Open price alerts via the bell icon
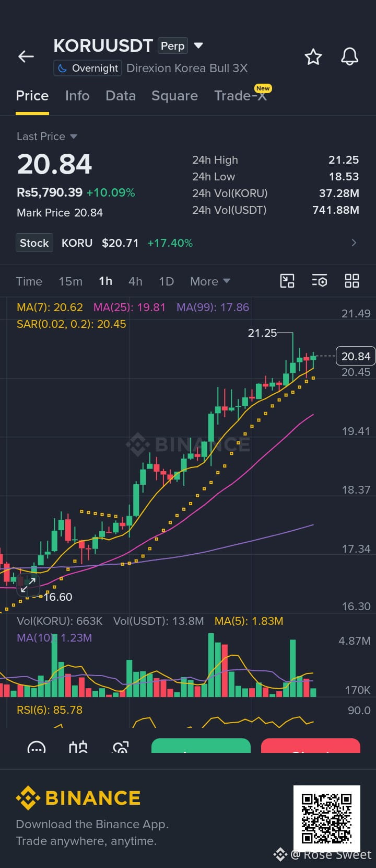 [349, 56]
